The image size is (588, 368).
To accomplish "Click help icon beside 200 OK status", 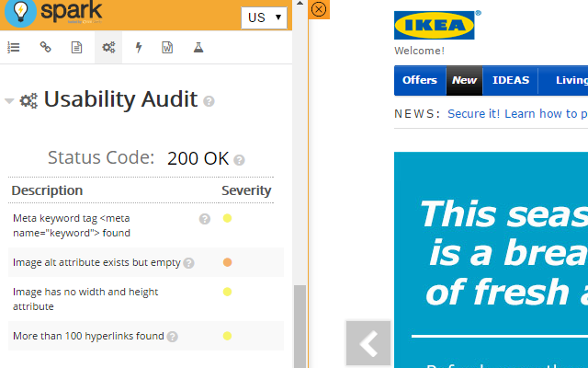I will pyautogui.click(x=239, y=160).
